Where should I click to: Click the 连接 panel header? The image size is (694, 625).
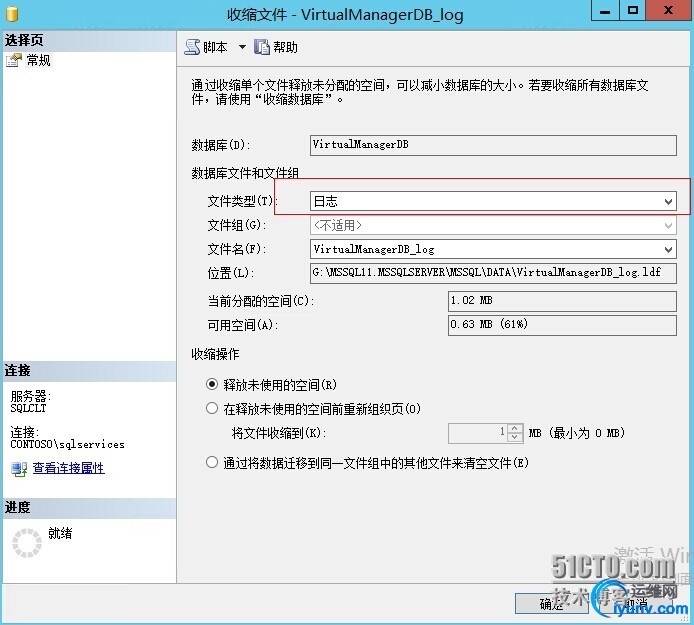[x=89, y=371]
